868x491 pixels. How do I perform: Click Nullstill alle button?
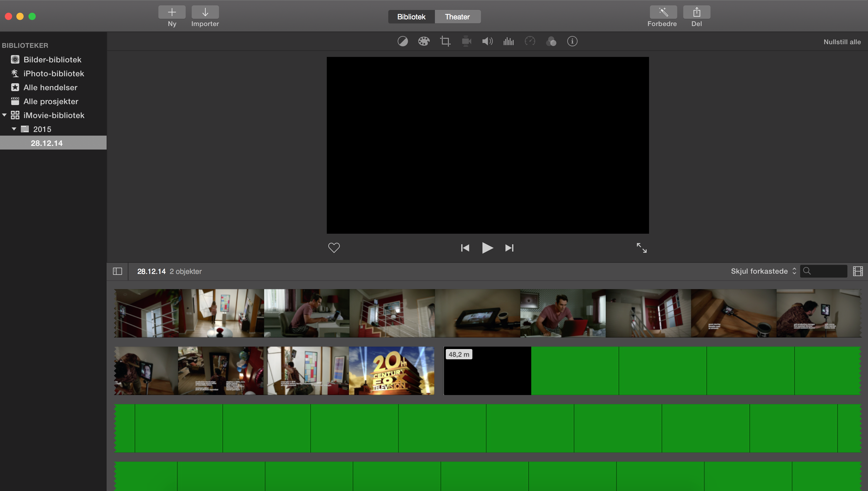[842, 42]
